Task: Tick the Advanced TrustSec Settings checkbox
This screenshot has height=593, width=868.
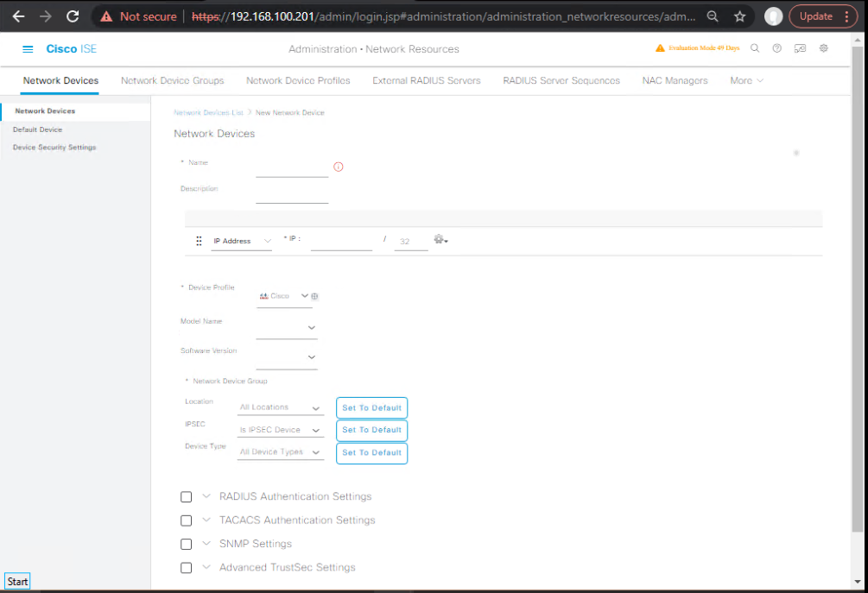Action: click(x=186, y=568)
